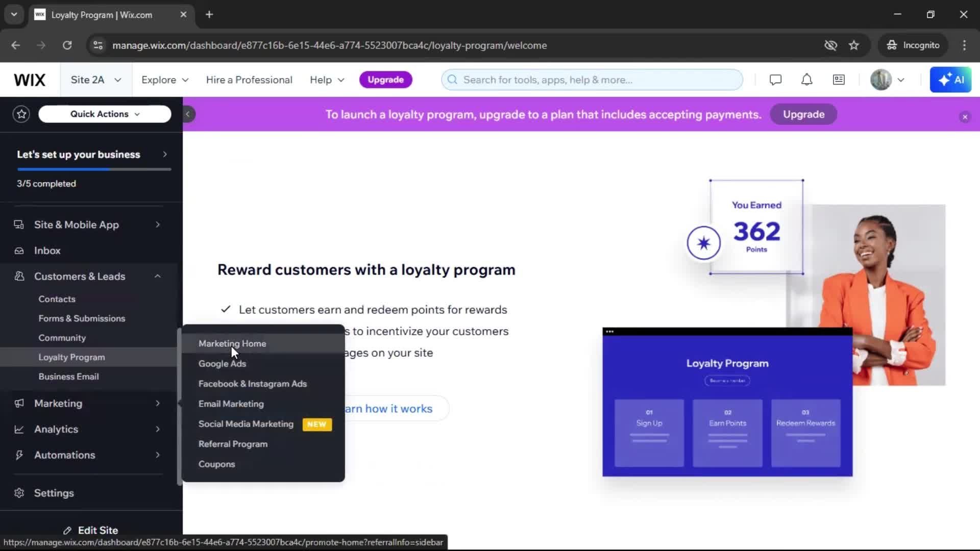The height and width of the screenshot is (551, 980).
Task: Open Email Marketing from flyout
Action: [x=263, y=404]
